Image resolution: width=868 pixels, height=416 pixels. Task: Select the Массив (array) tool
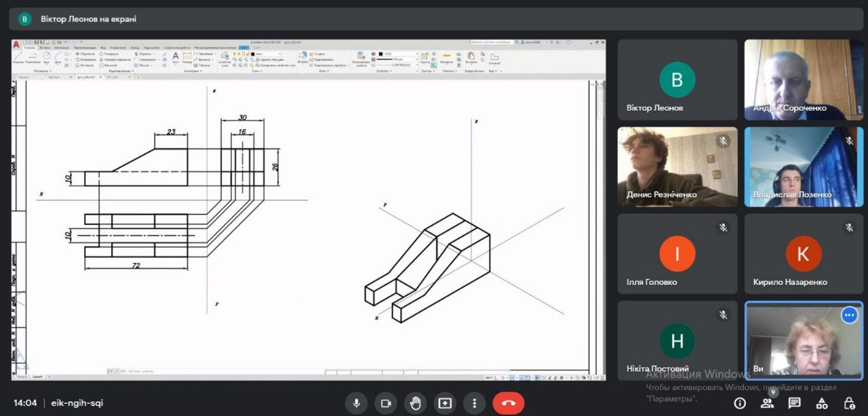coord(142,65)
